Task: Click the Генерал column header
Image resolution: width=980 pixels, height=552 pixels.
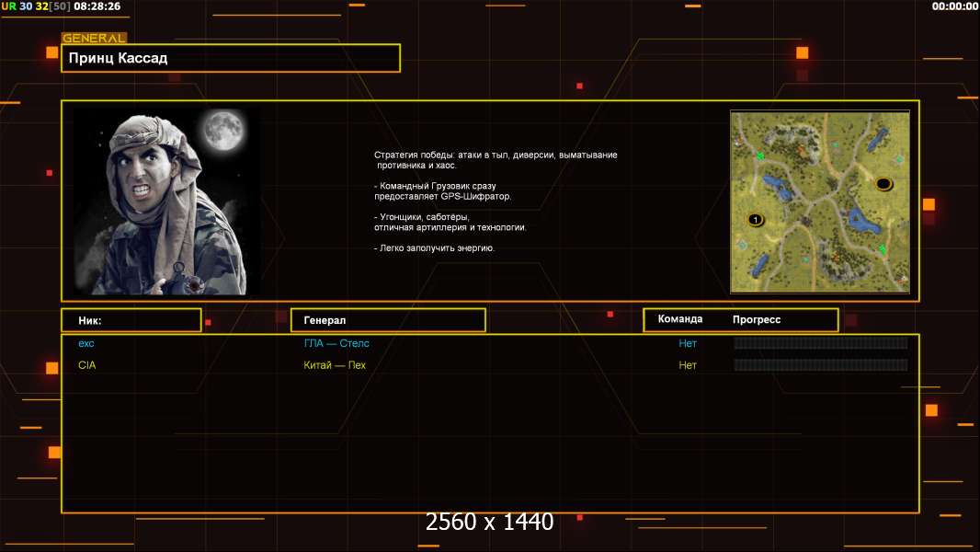Action: click(x=388, y=320)
